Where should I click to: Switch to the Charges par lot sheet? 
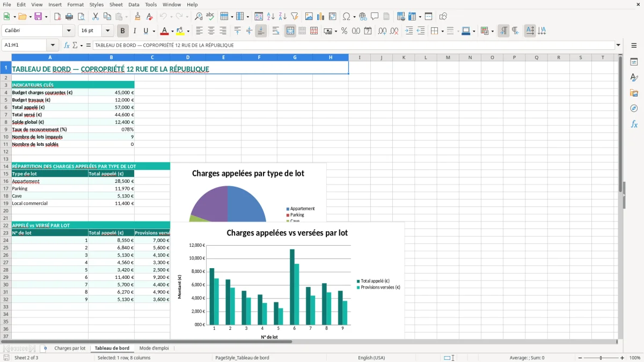pos(70,349)
